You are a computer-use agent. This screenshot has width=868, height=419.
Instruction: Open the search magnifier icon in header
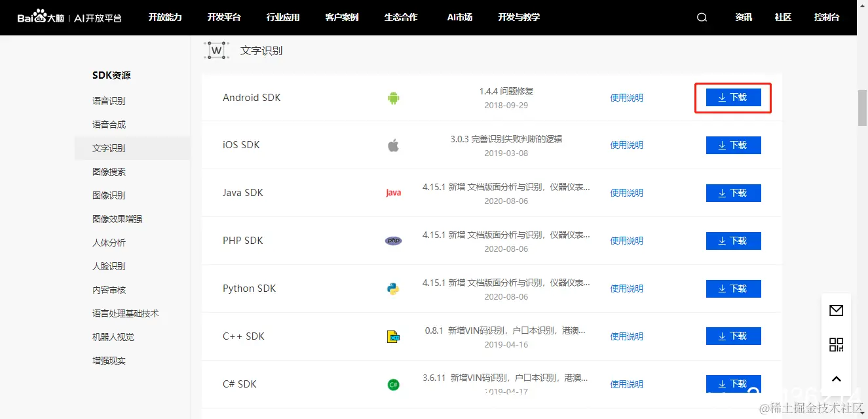coord(702,18)
